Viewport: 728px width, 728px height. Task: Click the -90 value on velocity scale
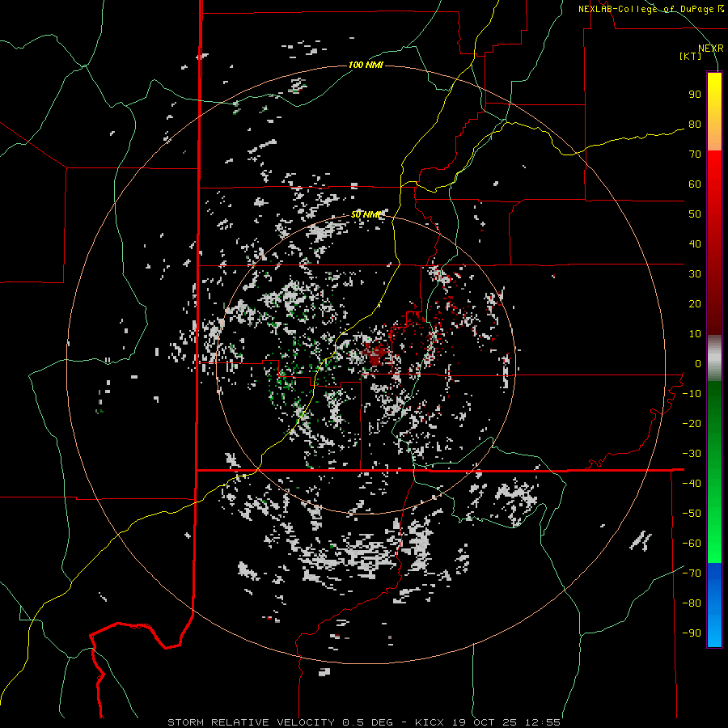[x=692, y=633]
